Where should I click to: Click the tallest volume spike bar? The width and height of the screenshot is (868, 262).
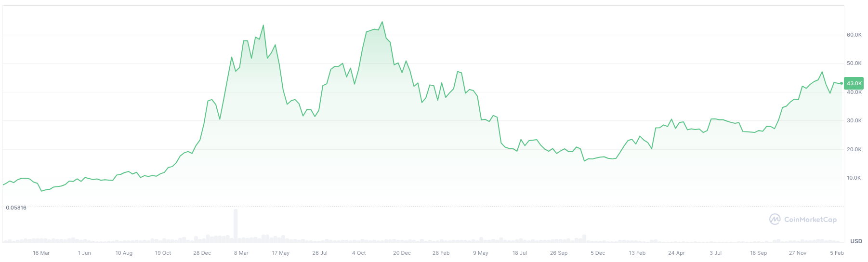(x=236, y=224)
